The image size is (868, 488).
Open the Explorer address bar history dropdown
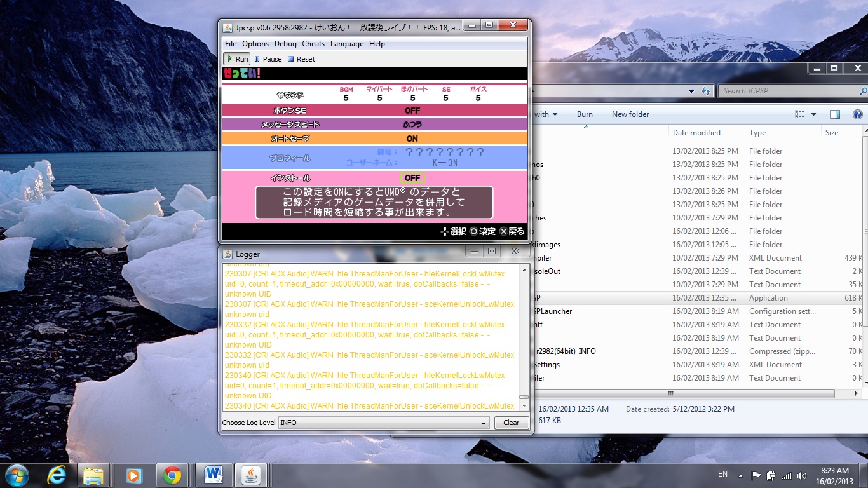(692, 91)
